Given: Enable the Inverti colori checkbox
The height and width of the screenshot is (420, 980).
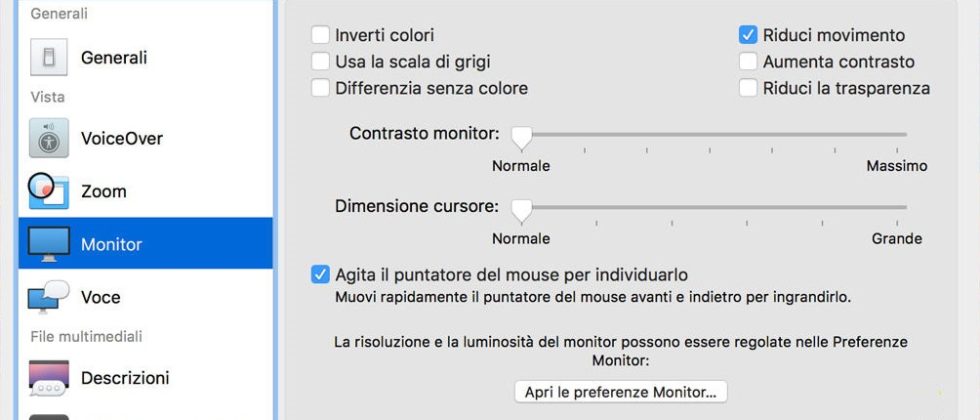Looking at the screenshot, I should coord(320,35).
